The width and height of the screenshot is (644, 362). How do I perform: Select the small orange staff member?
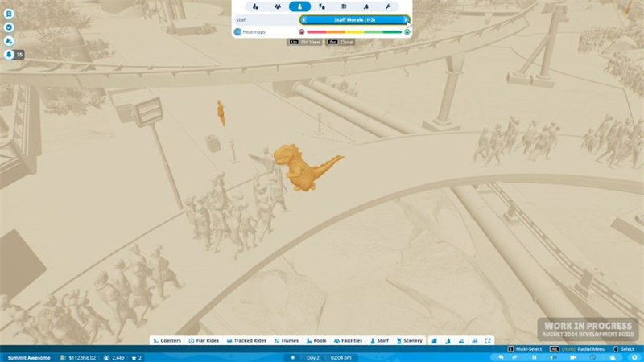tap(221, 113)
